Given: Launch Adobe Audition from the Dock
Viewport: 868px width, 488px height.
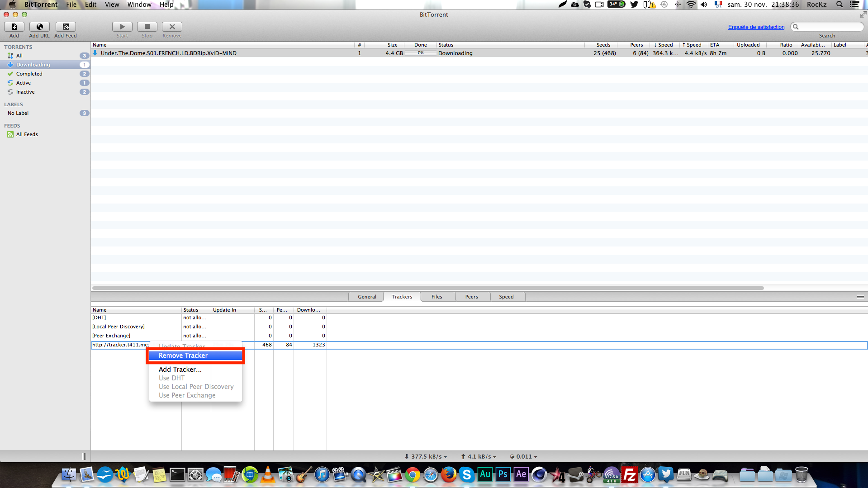Looking at the screenshot, I should 485,474.
